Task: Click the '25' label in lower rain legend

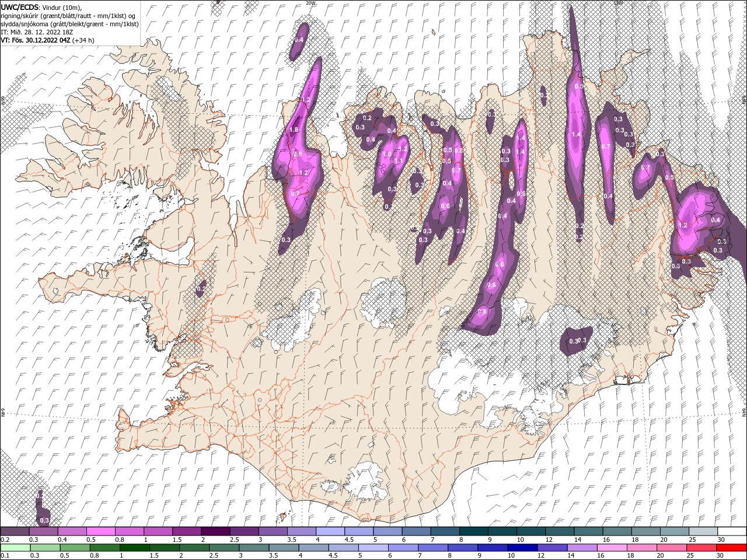Action: pos(692,556)
